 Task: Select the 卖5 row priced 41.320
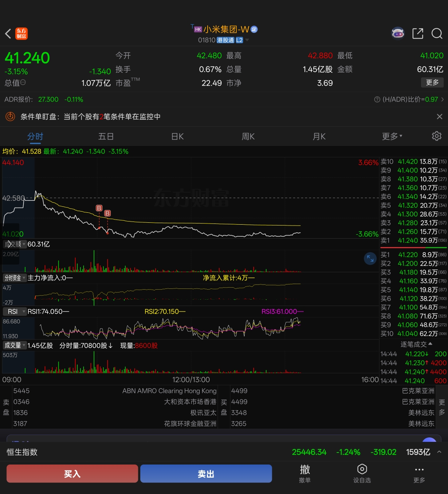414,206
